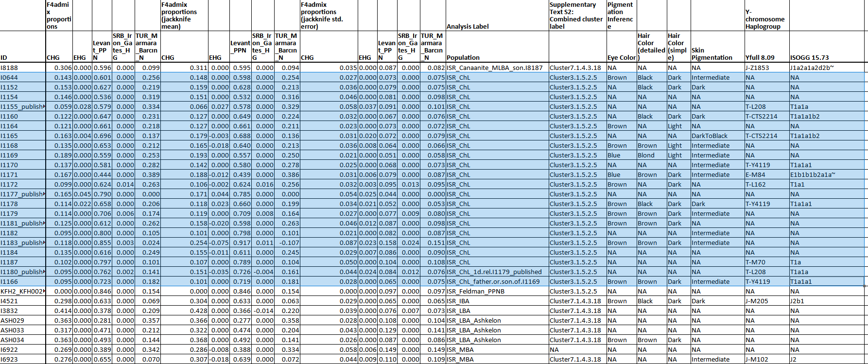868x364 pixels.
Task: Click population cell ISR_ChL_father.or.son.of.I1169
Action: pyautogui.click(x=497, y=281)
